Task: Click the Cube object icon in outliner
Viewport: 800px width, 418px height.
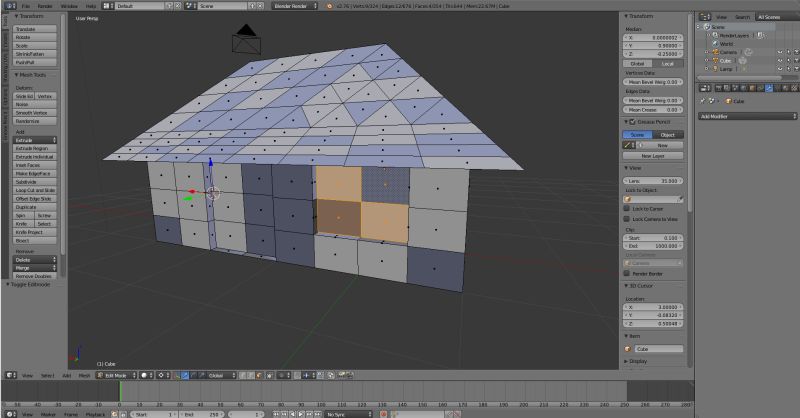Action: 715,60
